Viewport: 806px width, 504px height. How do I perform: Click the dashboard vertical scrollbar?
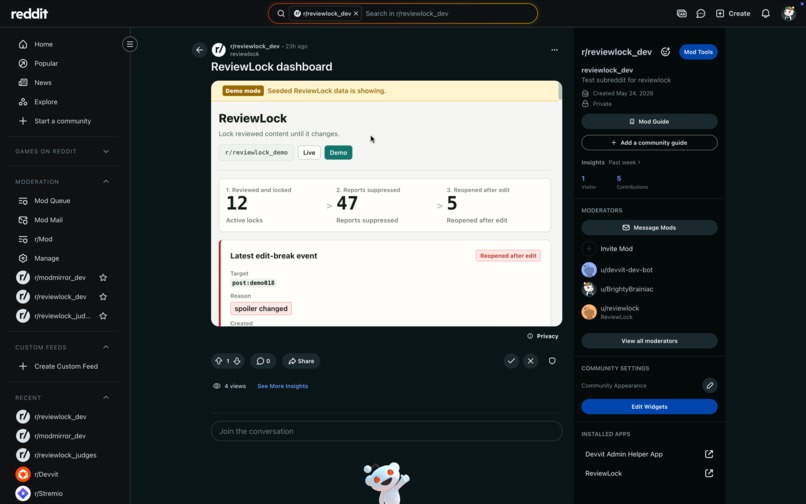pyautogui.click(x=559, y=92)
